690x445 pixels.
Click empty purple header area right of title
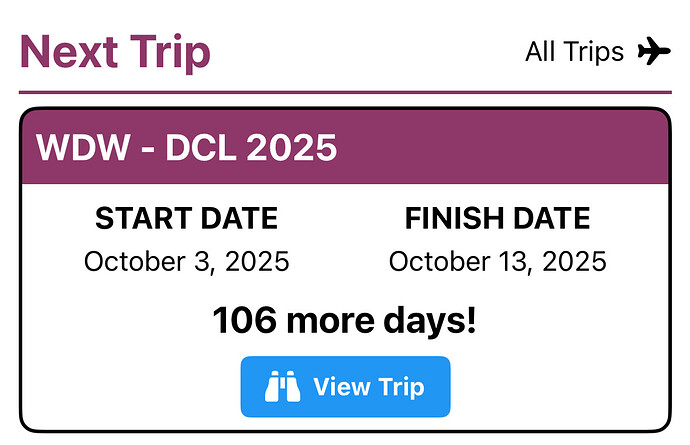(500, 148)
